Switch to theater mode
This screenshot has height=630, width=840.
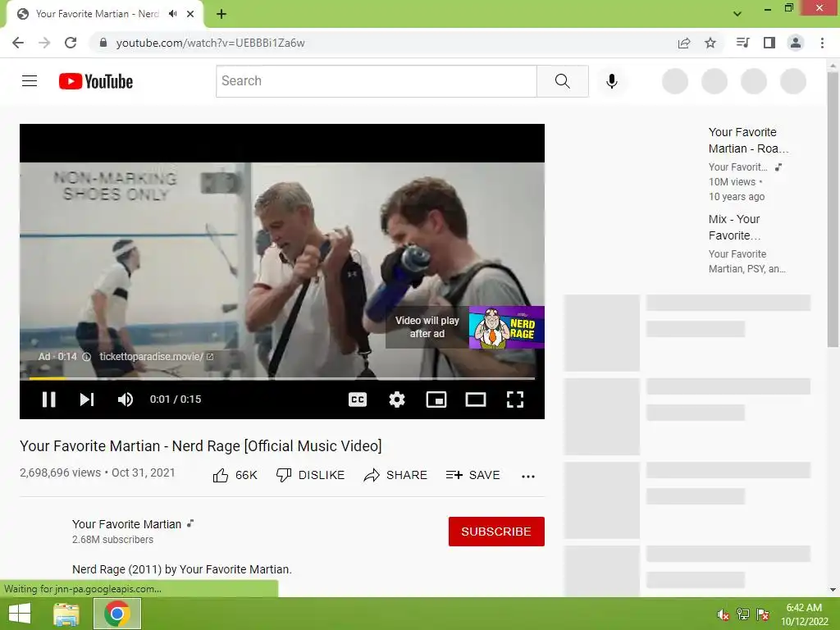coord(476,399)
